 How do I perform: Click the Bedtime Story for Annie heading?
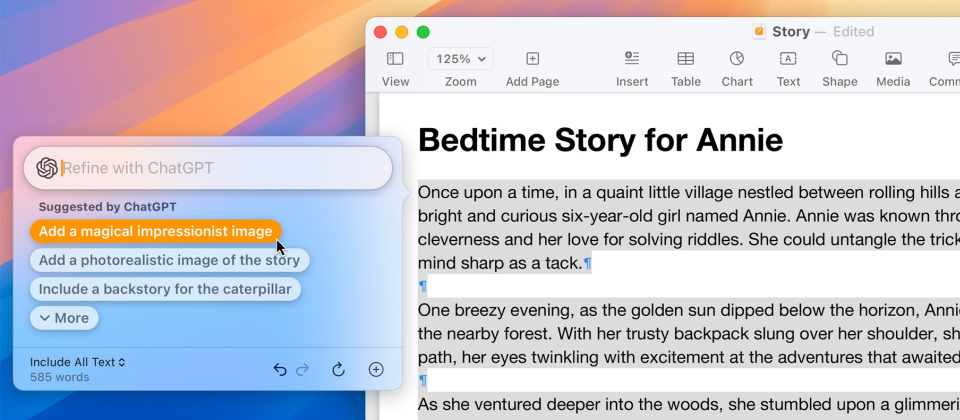[600, 140]
